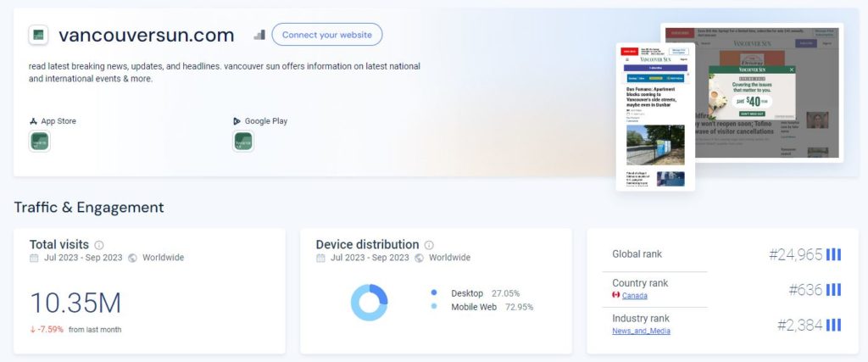Open the desktop site preview thumbnail

coord(768,92)
